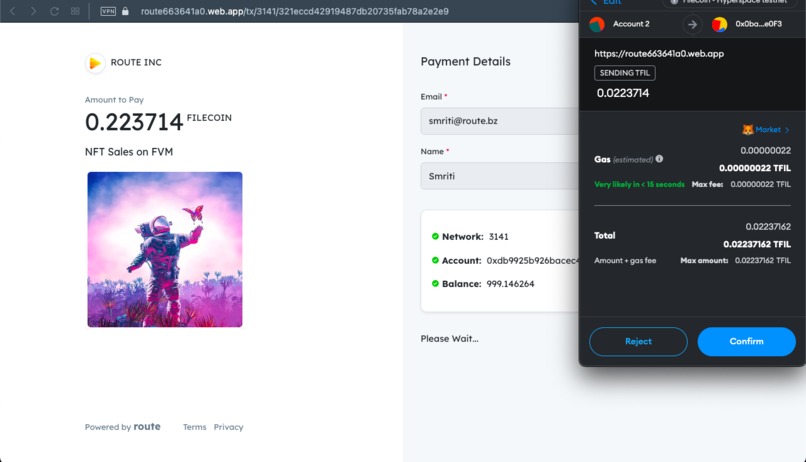Go back with the Edit chevron in MetaMask
Image resolution: width=806 pixels, height=462 pixels.
pyautogui.click(x=594, y=2)
